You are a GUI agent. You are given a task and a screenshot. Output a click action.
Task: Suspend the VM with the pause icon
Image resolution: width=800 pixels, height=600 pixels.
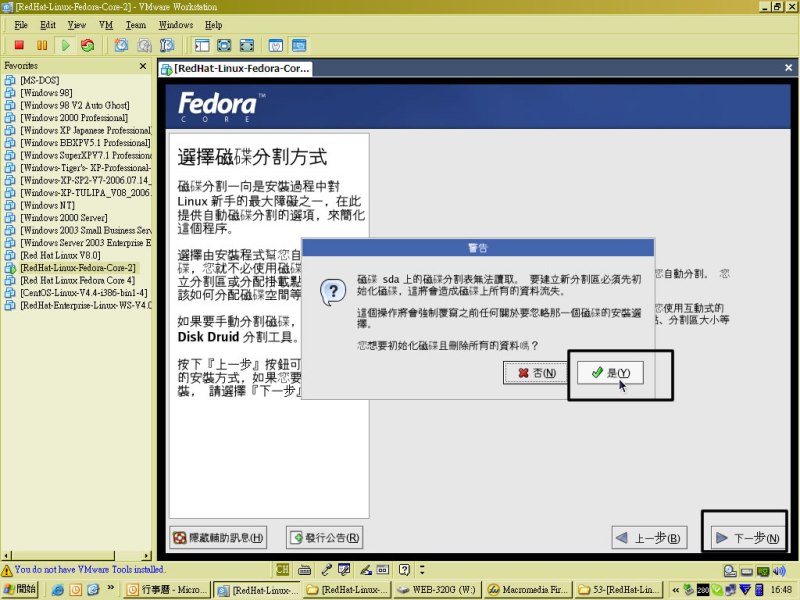tap(42, 45)
